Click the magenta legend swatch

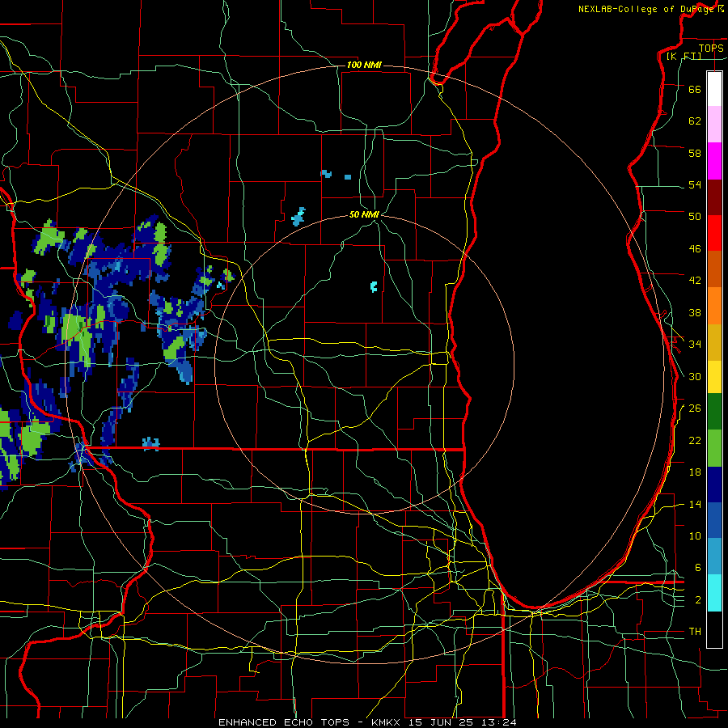point(714,161)
